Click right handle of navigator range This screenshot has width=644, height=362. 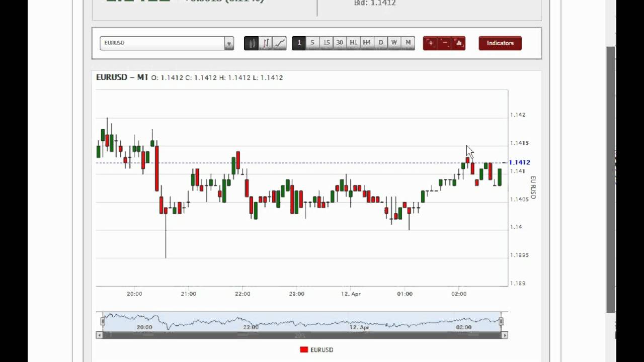pyautogui.click(x=501, y=321)
